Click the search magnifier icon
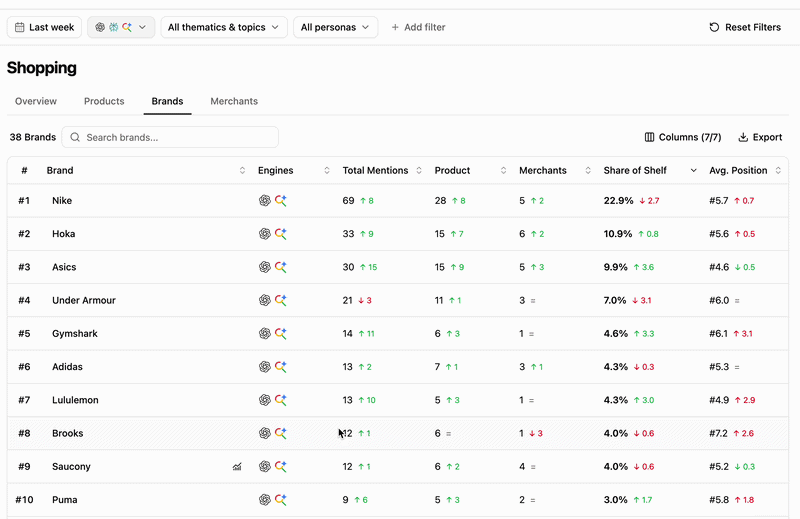 pyautogui.click(x=75, y=137)
